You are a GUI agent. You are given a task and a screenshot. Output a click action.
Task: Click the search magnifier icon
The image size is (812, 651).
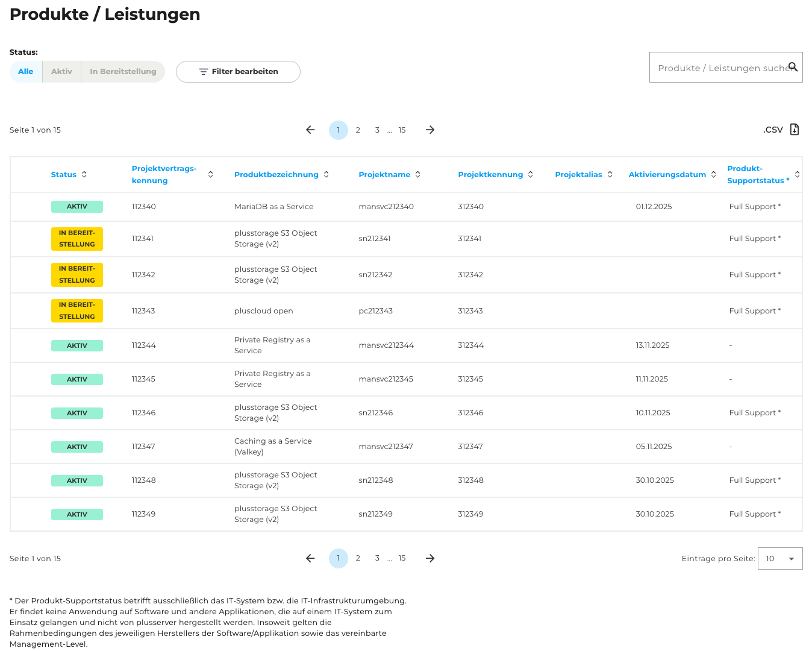[x=793, y=67]
